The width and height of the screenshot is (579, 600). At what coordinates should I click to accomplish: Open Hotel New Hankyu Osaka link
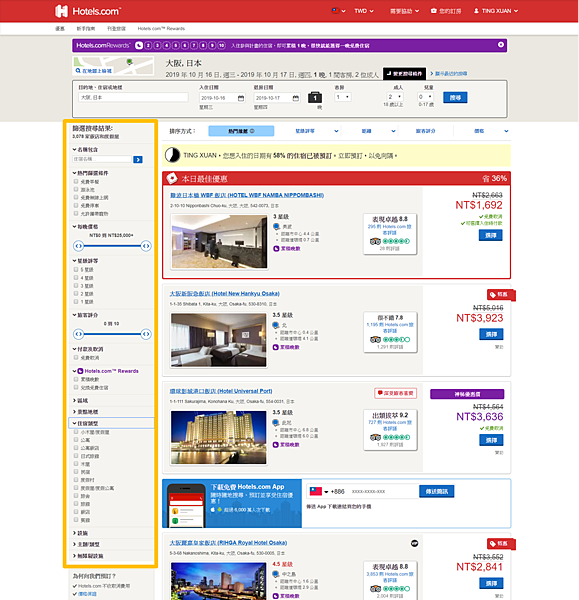click(225, 293)
